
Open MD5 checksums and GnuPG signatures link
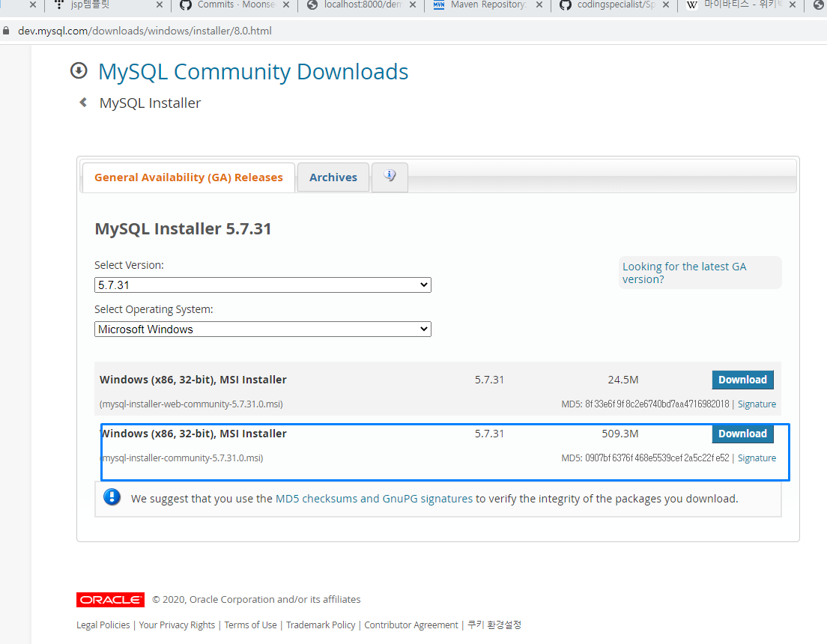click(374, 499)
